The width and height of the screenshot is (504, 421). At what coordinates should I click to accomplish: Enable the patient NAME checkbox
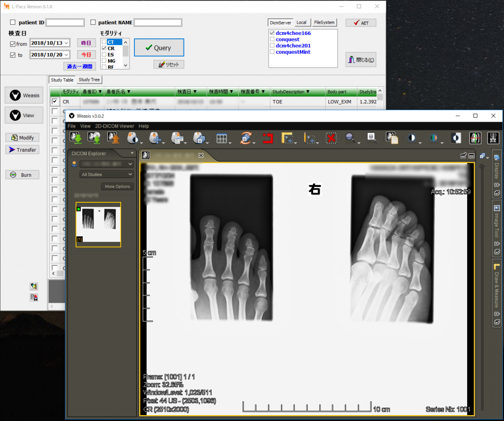click(x=93, y=22)
